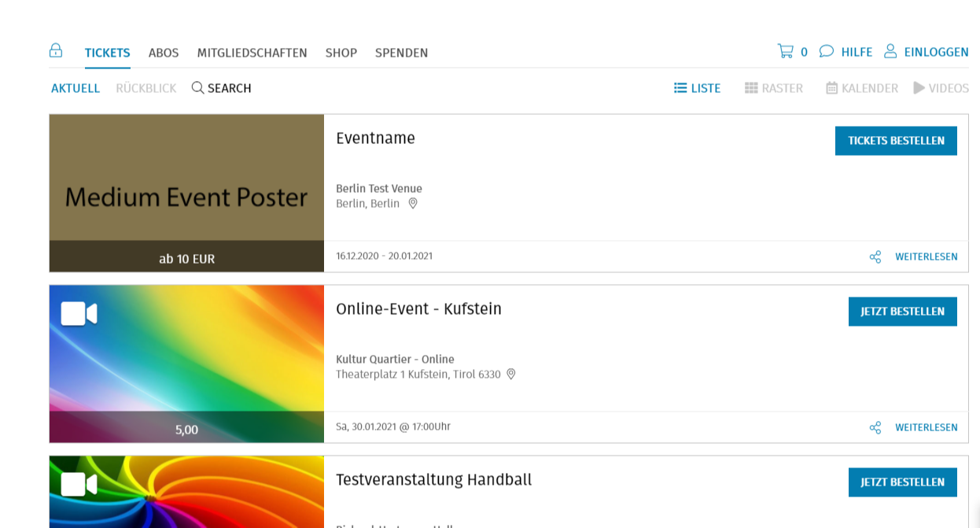Viewport: 980px width, 528px height.
Task: Click share icon for Online-Event Kufstein
Action: click(x=875, y=428)
